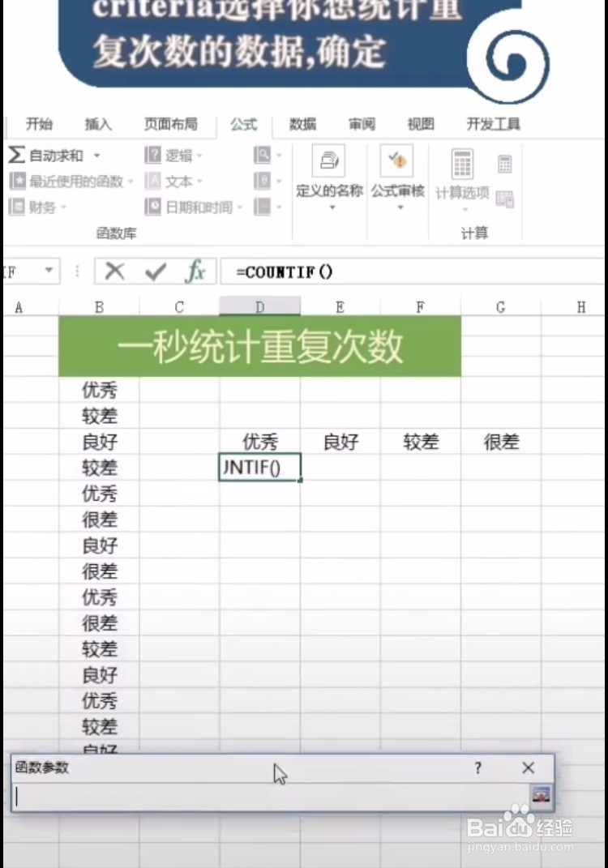Switch to the 数据 (Data) tab
Screen dimensions: 608x868
[303, 124]
